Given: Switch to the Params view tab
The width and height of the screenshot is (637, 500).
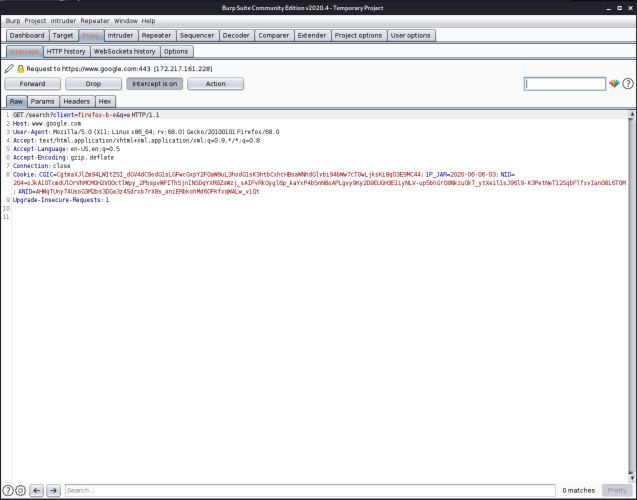Looking at the screenshot, I should (x=43, y=102).
